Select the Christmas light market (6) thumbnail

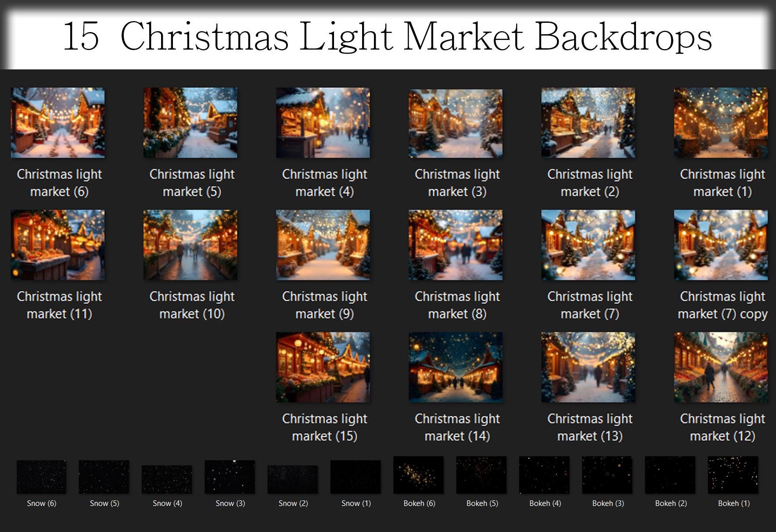(x=57, y=122)
